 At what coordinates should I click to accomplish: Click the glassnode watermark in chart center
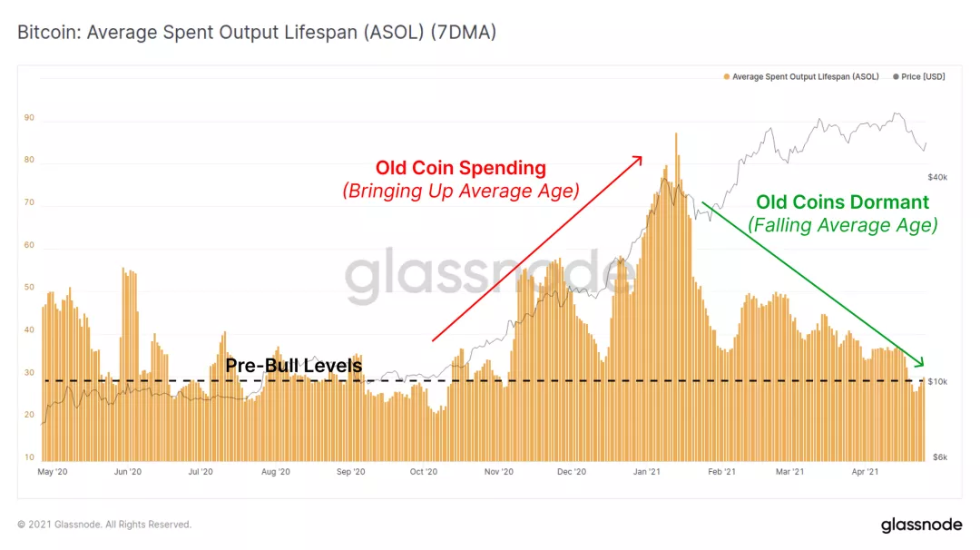click(x=489, y=276)
